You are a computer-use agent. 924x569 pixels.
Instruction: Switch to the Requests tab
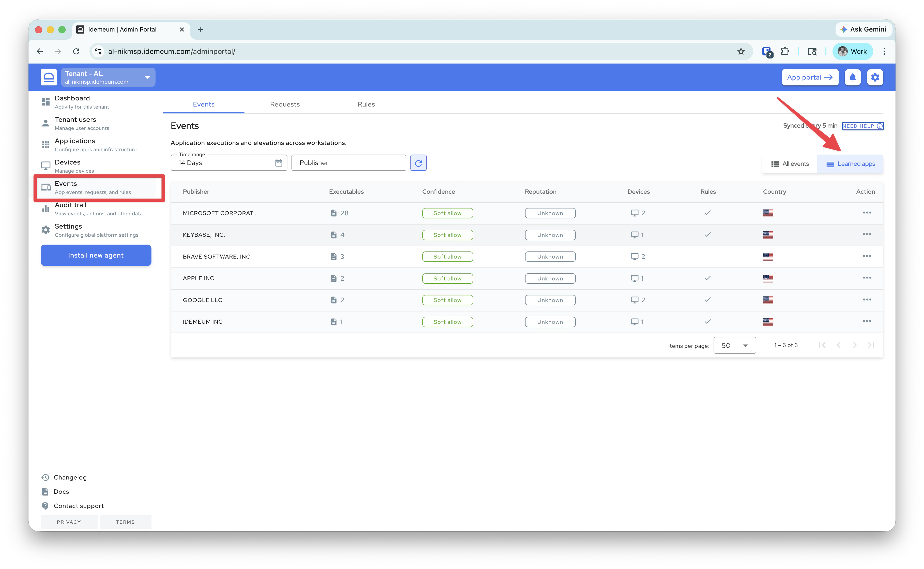(285, 104)
